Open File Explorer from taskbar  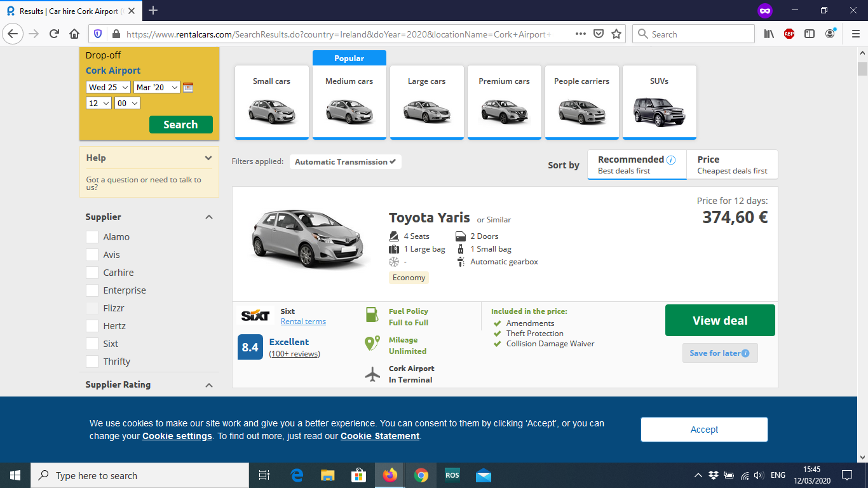[x=328, y=475]
